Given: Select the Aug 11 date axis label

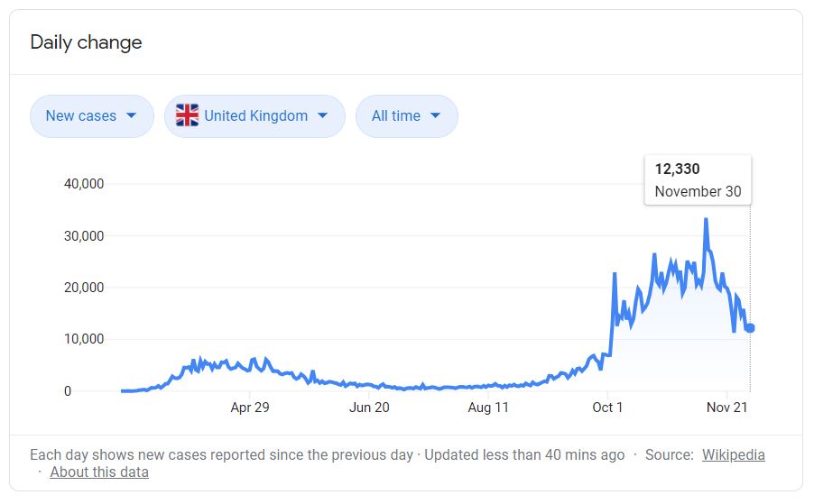Looking at the screenshot, I should click(x=488, y=408).
